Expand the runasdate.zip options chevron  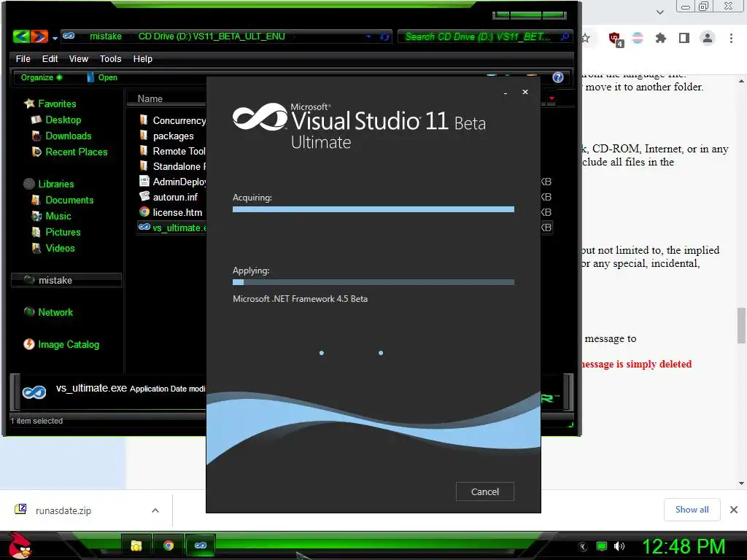155,510
